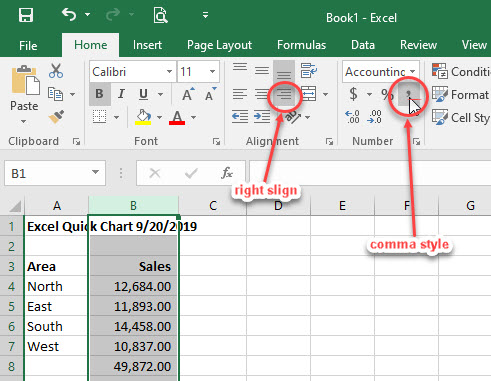Open Print Preview from quick access toolbar

(160, 15)
